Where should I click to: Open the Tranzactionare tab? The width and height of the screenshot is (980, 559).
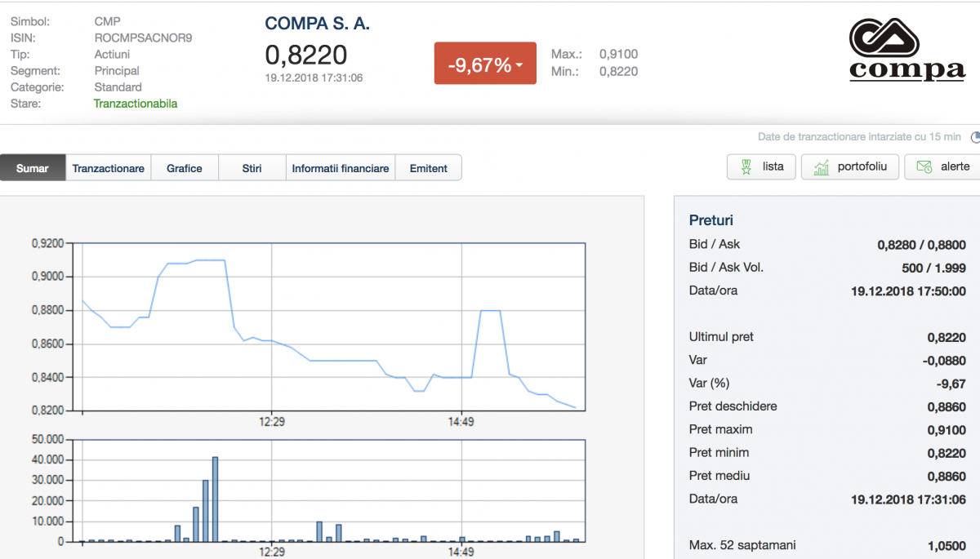click(x=108, y=168)
